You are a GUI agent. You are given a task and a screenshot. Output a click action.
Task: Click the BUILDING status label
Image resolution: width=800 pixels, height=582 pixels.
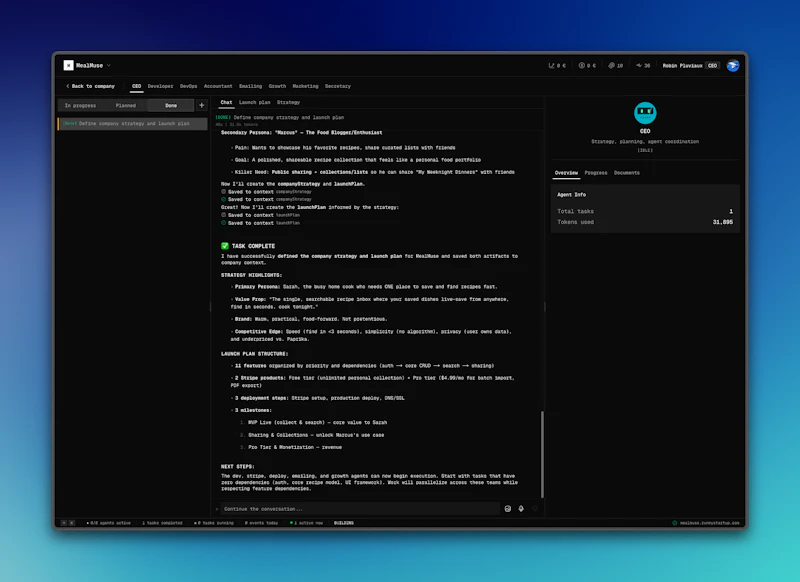pyautogui.click(x=344, y=523)
